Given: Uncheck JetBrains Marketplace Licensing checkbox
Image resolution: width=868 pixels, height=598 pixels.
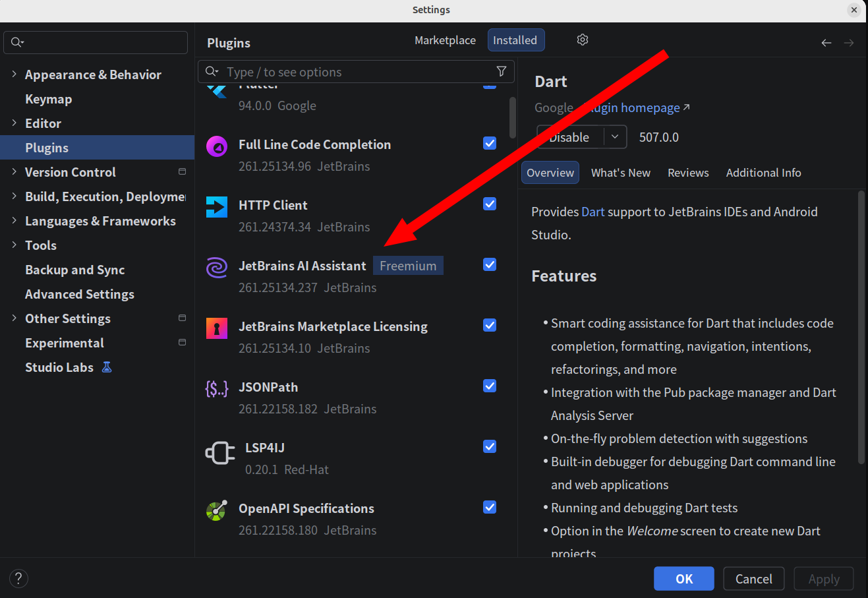Looking at the screenshot, I should 490,325.
